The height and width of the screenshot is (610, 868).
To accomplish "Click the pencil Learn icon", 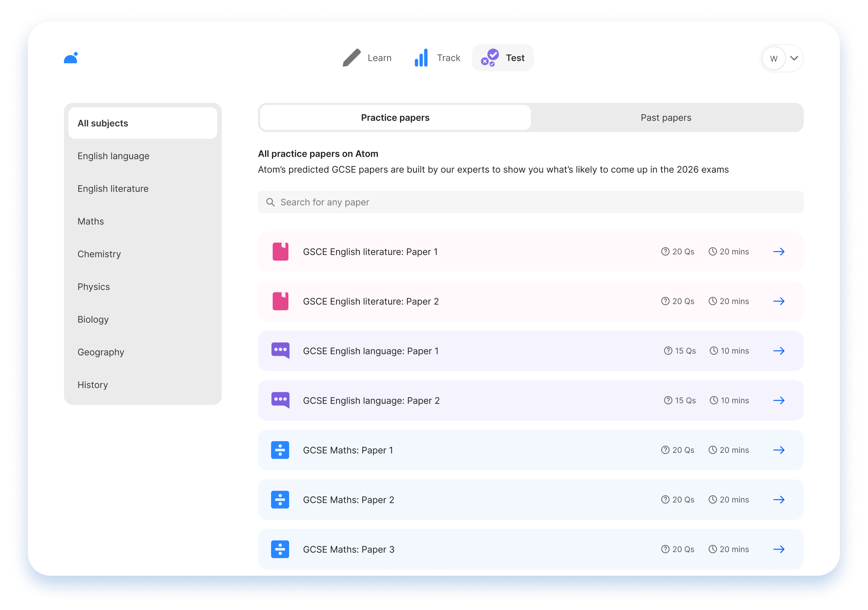I will 351,58.
